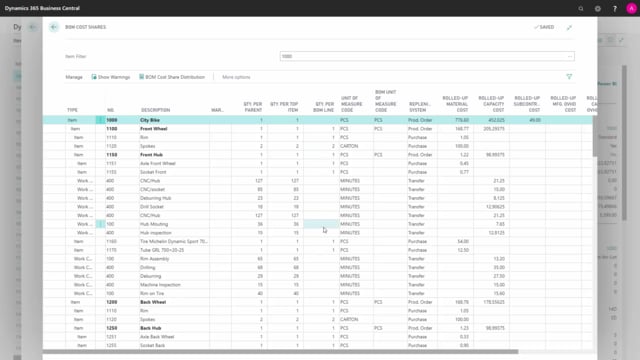Screen dimensions: 640x360
Task: Open the Rolled-up Material Cost column header
Action: tap(455, 104)
